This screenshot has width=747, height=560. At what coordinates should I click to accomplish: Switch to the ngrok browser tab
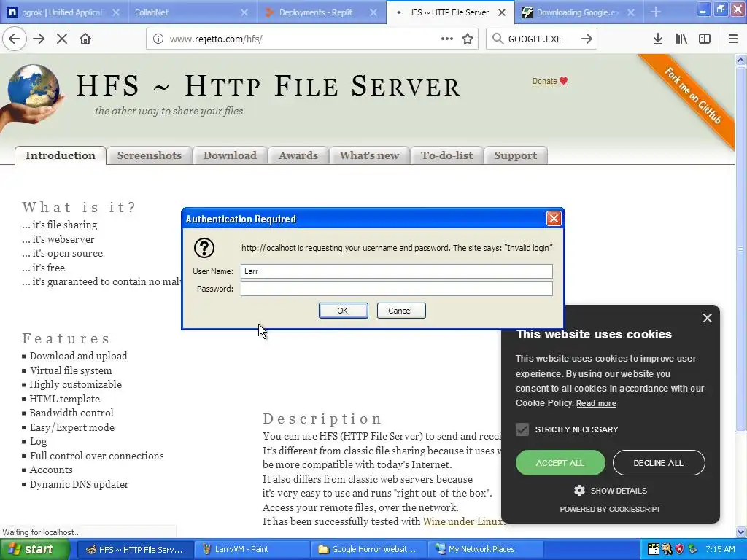click(x=64, y=12)
